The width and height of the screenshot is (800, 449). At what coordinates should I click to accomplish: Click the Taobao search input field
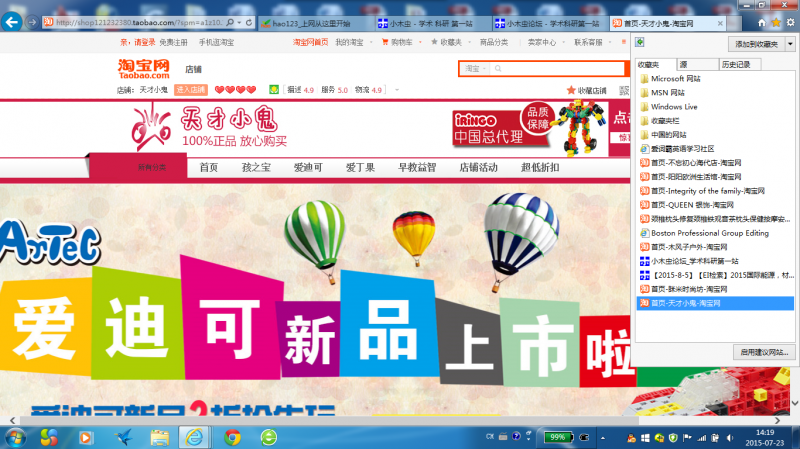[x=558, y=68]
